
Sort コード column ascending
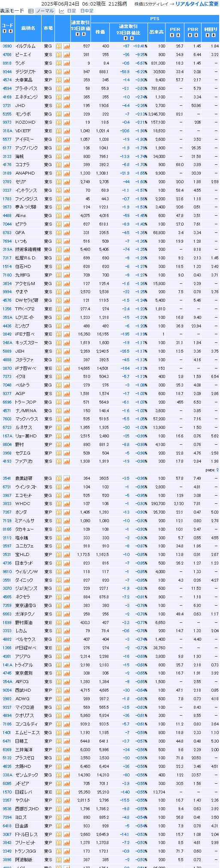coord(4,31)
